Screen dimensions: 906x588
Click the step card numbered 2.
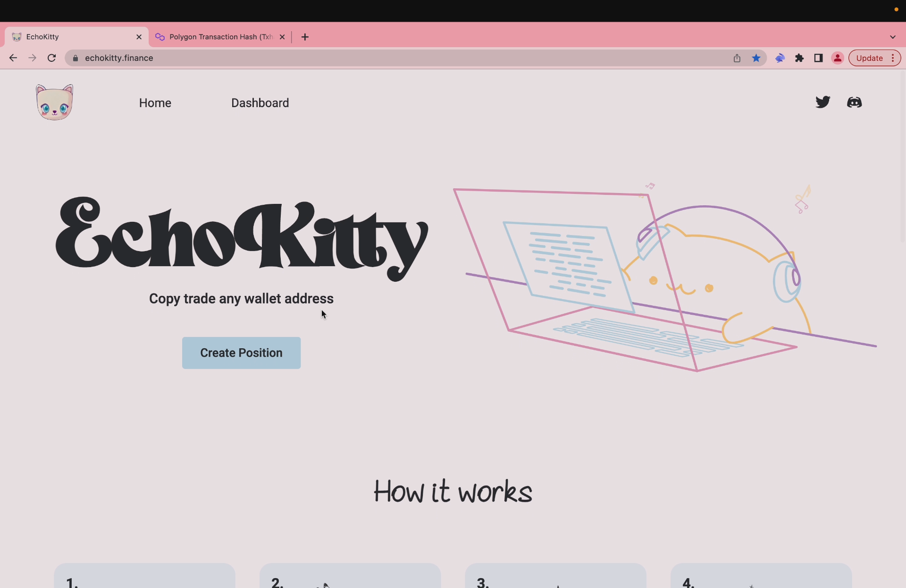350,576
